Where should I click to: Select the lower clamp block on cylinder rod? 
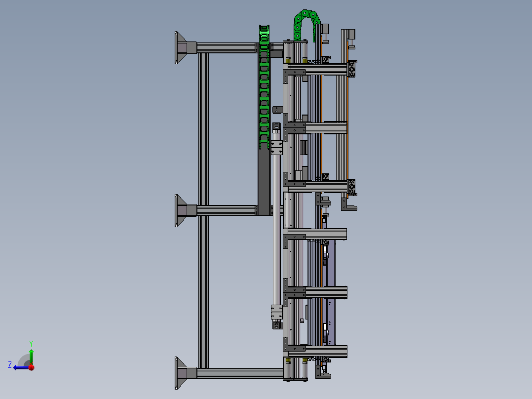pos(276,312)
